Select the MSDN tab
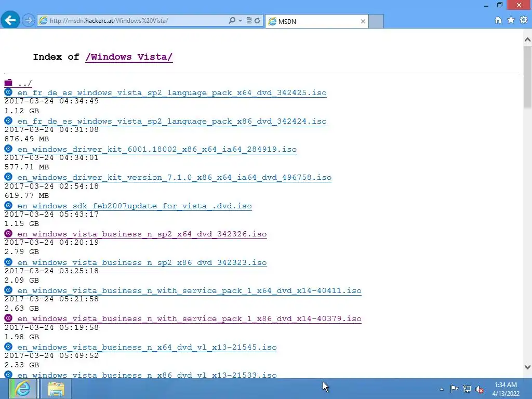Image resolution: width=532 pixels, height=399 pixels. click(x=316, y=21)
